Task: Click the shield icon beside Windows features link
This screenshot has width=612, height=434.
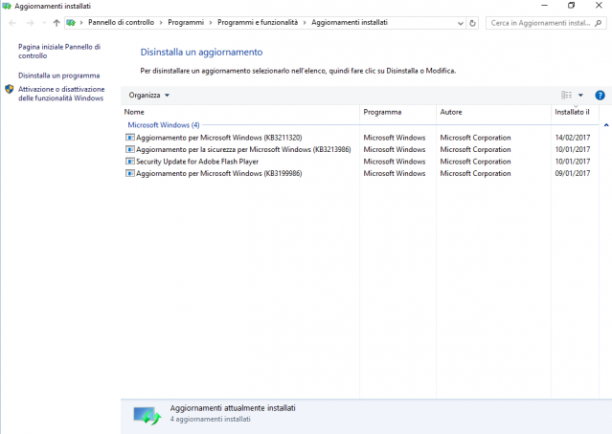Action: click(x=9, y=89)
